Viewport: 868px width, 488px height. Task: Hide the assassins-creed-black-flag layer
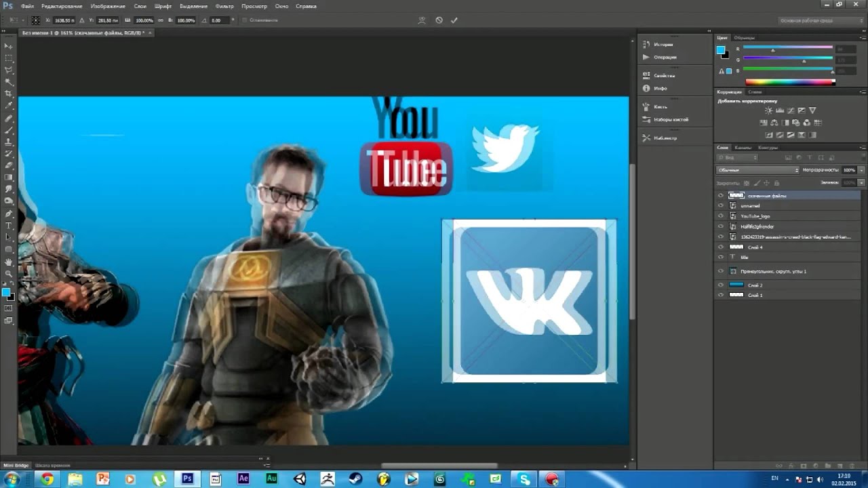(721, 237)
